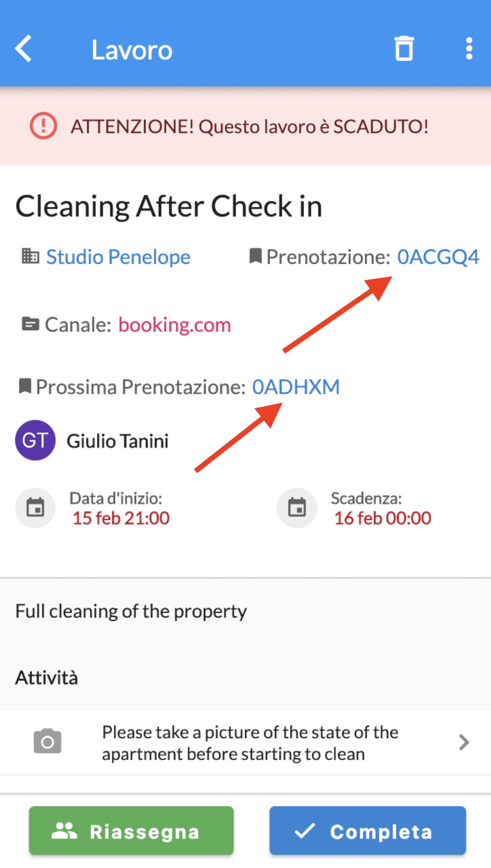Open the Studio Penelope property link

(118, 257)
